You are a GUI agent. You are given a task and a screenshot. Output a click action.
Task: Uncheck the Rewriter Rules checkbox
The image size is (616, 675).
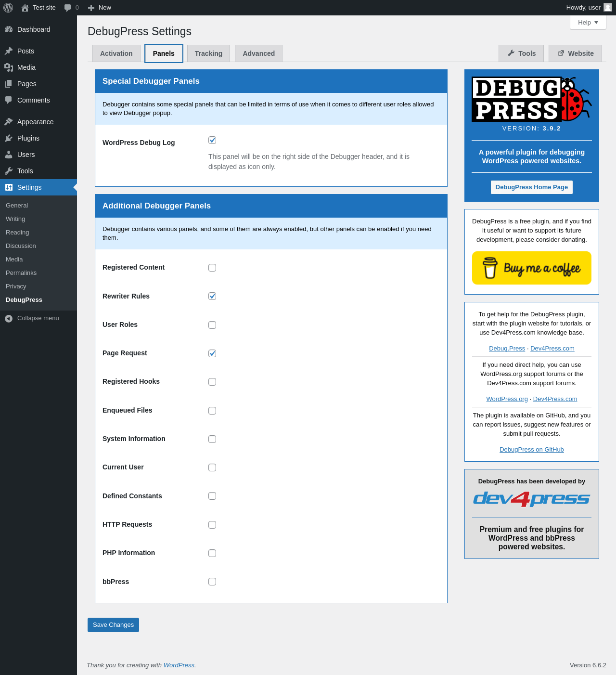coord(212,296)
